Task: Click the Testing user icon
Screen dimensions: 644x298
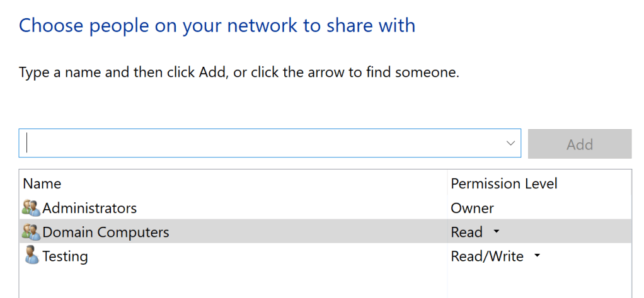Action: pos(31,256)
